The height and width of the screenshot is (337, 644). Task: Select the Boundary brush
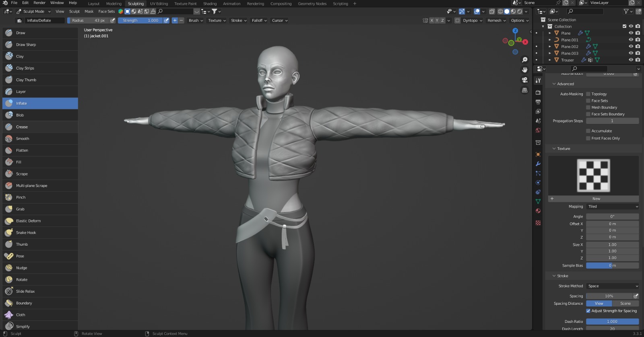40,303
